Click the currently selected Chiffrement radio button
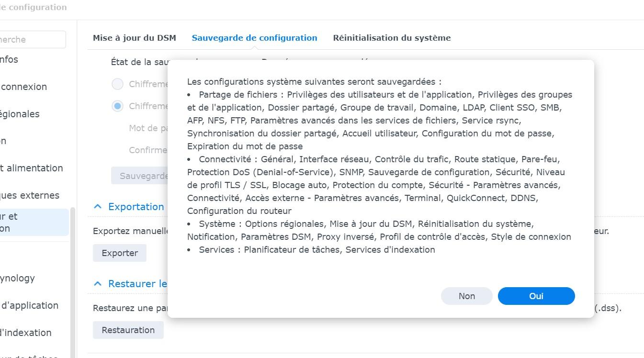Screen dimensions: 644x358 tap(117, 106)
